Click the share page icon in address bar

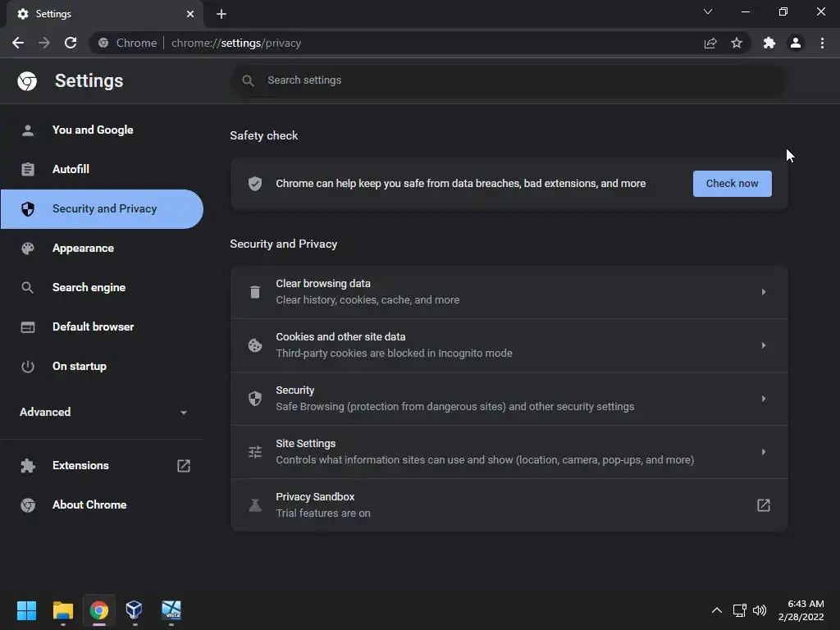pyautogui.click(x=710, y=43)
